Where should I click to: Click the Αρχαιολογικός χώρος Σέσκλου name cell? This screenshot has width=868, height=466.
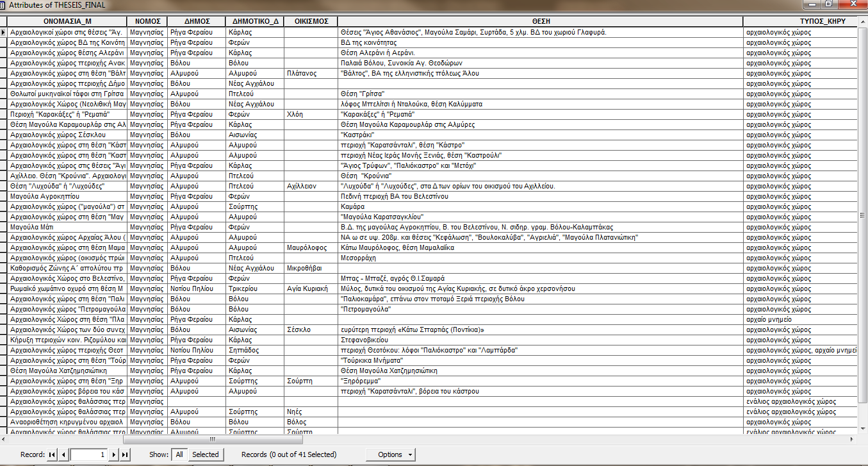(67, 135)
